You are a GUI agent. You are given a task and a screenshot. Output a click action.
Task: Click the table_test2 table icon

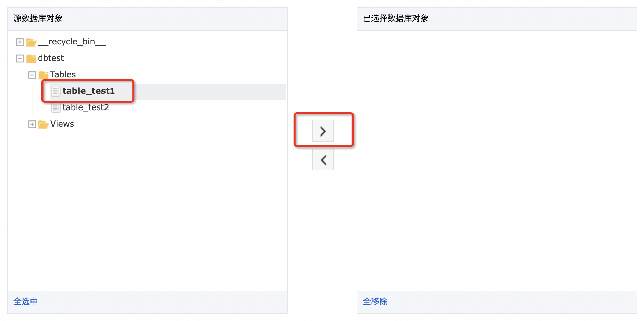tap(55, 108)
